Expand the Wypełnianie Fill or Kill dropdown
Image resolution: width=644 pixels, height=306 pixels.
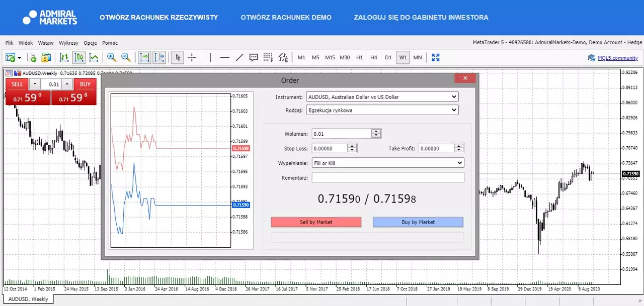pos(388,163)
